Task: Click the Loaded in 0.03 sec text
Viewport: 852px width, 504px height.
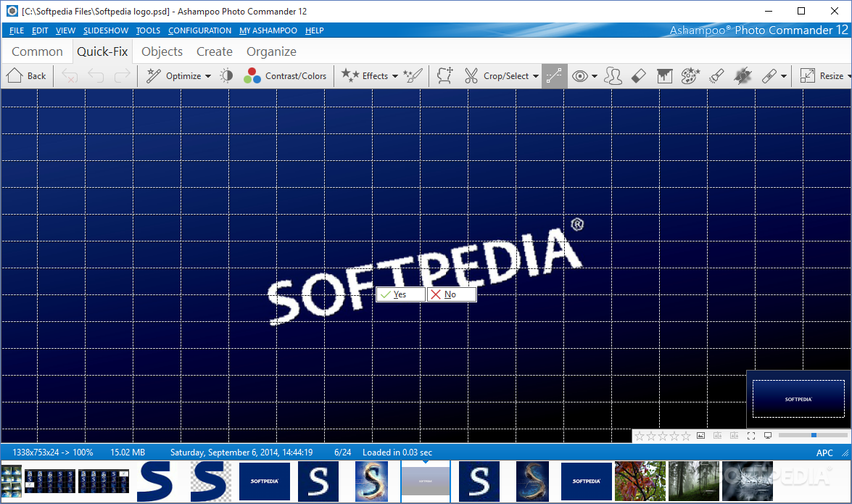Action: point(397,453)
